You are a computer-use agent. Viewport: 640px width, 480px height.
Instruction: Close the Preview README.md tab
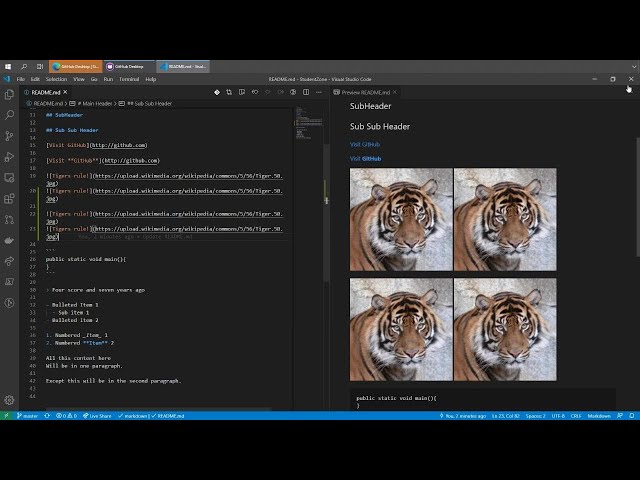tap(395, 92)
